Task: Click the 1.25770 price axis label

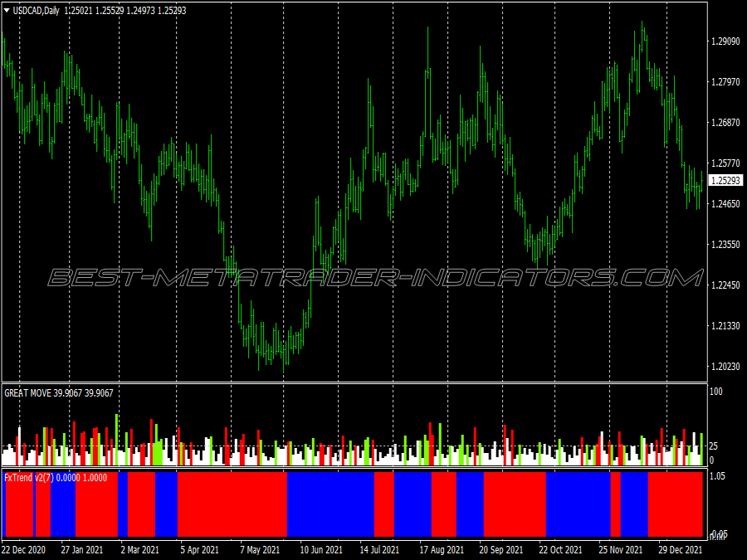Action: (725, 163)
